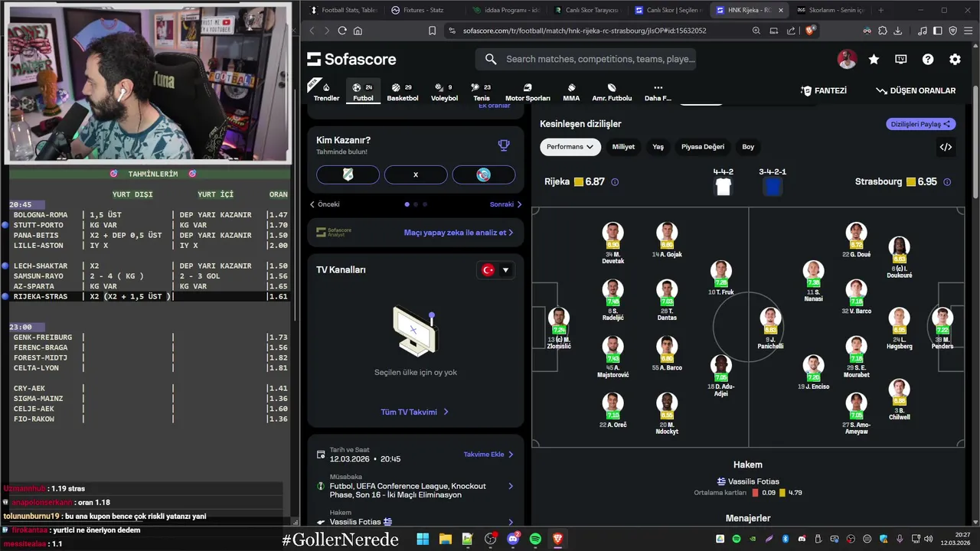The height and width of the screenshot is (551, 980).
Task: Select the Basketbol sport tab
Action: pos(402,92)
